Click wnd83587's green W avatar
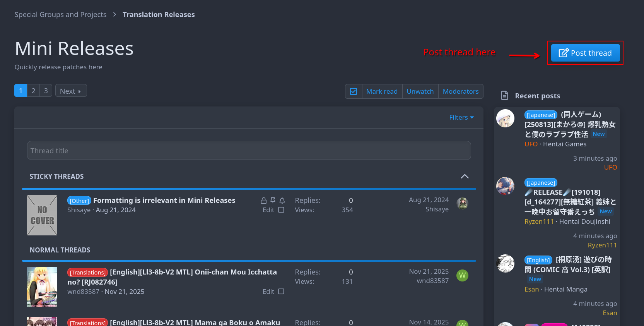The width and height of the screenshot is (644, 326). coord(462,276)
